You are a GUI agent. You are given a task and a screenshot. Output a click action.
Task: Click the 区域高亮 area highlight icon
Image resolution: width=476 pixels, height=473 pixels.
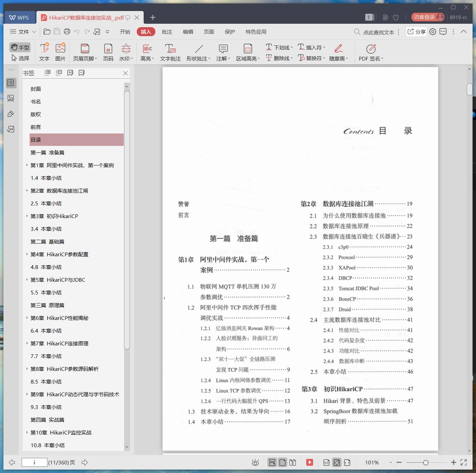pyautogui.click(x=248, y=49)
